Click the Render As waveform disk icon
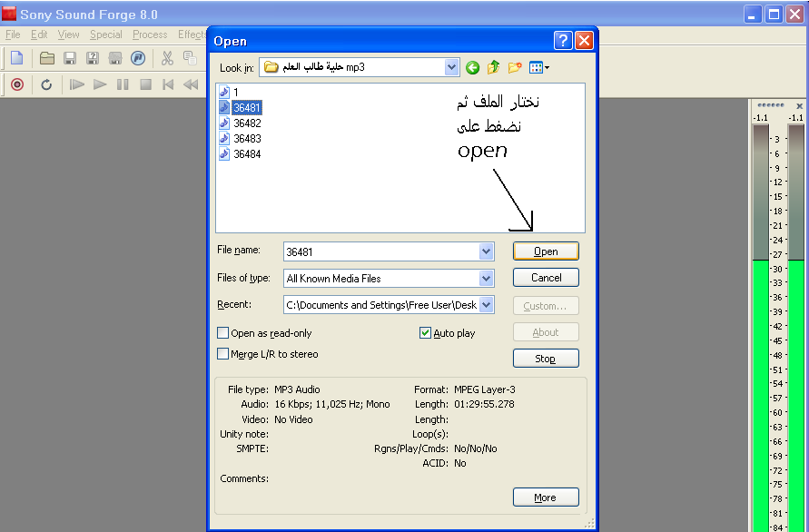Screen dimensions: 809x532 point(115,58)
